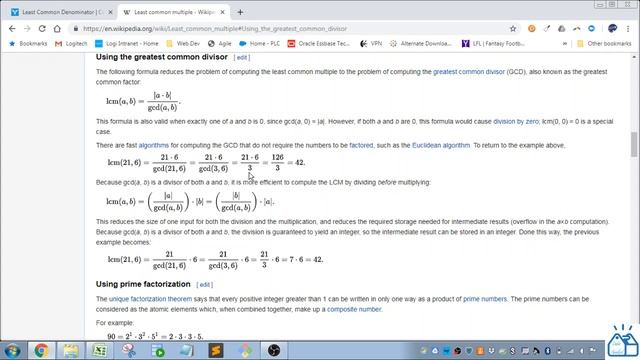Image resolution: width=640 pixels, height=360 pixels.
Task: Open the green play-button app on the taskbar
Action: pyautogui.click(x=158, y=351)
